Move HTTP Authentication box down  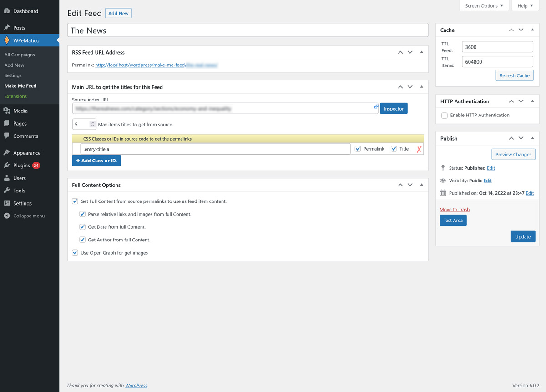click(x=521, y=101)
